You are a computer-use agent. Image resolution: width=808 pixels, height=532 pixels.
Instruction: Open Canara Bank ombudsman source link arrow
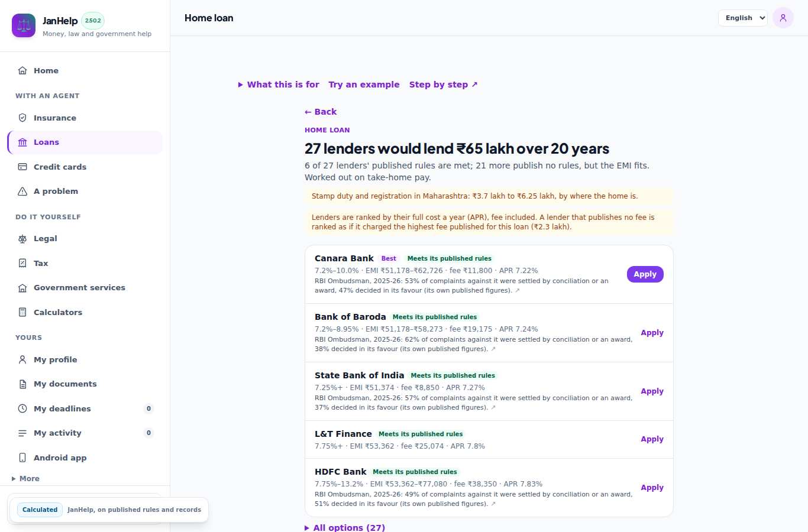(x=518, y=291)
